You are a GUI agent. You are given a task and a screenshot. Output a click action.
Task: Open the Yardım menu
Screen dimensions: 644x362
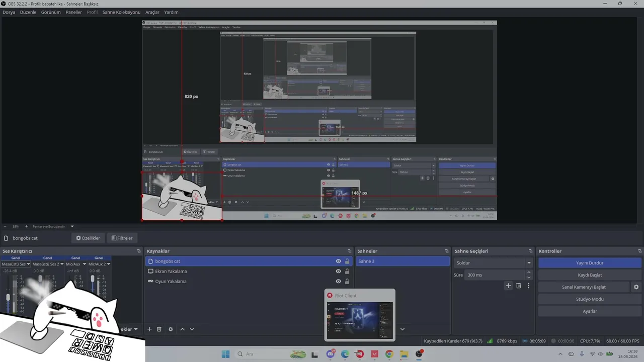coord(171,12)
